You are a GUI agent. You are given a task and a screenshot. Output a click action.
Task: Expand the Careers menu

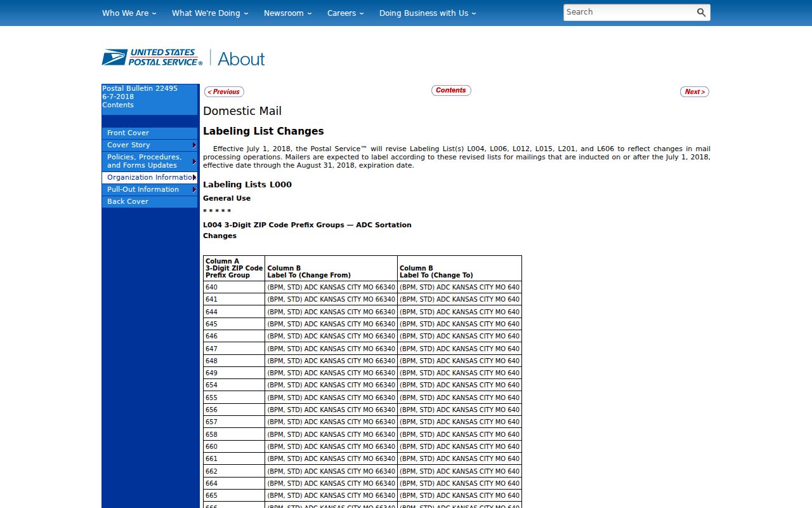click(x=346, y=13)
